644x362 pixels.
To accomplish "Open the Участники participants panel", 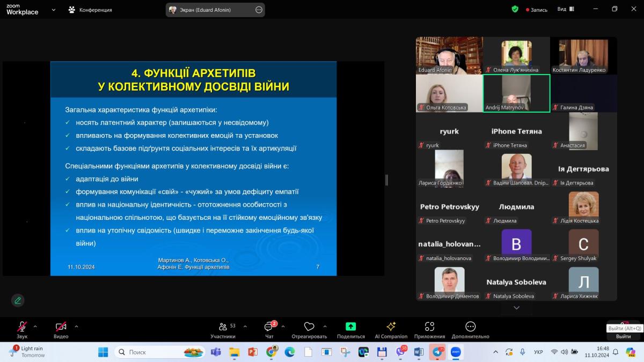I will 223,327.
